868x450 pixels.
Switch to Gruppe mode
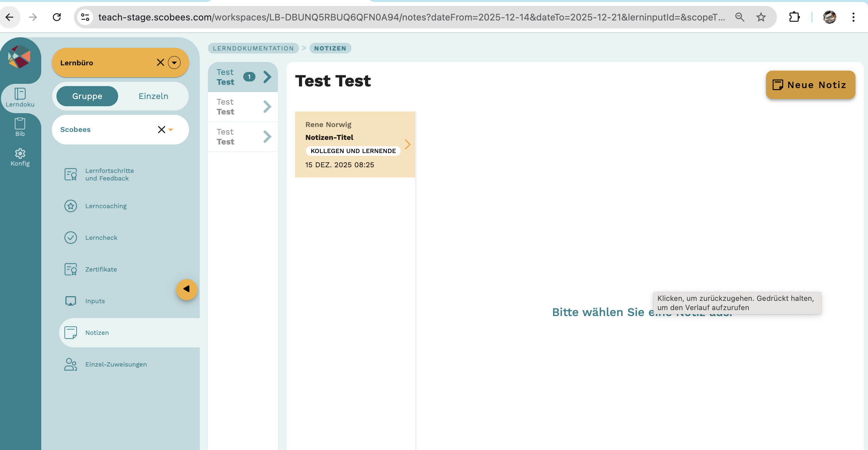pyautogui.click(x=87, y=96)
